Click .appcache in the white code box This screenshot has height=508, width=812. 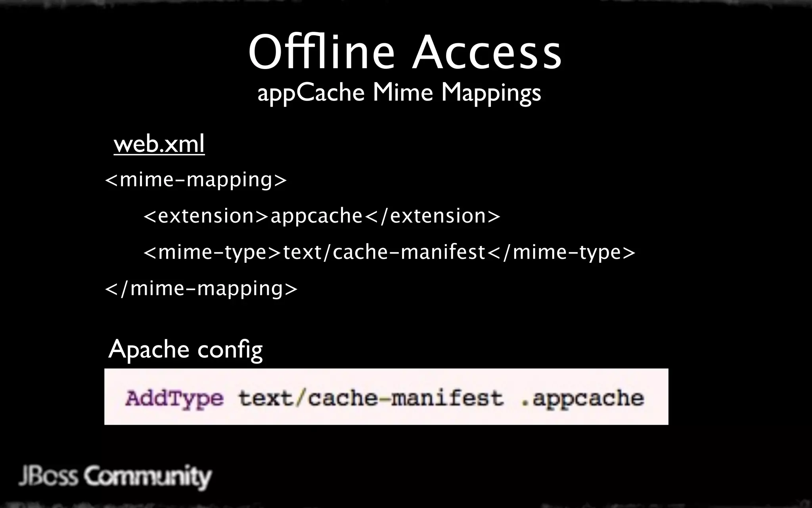pos(582,398)
